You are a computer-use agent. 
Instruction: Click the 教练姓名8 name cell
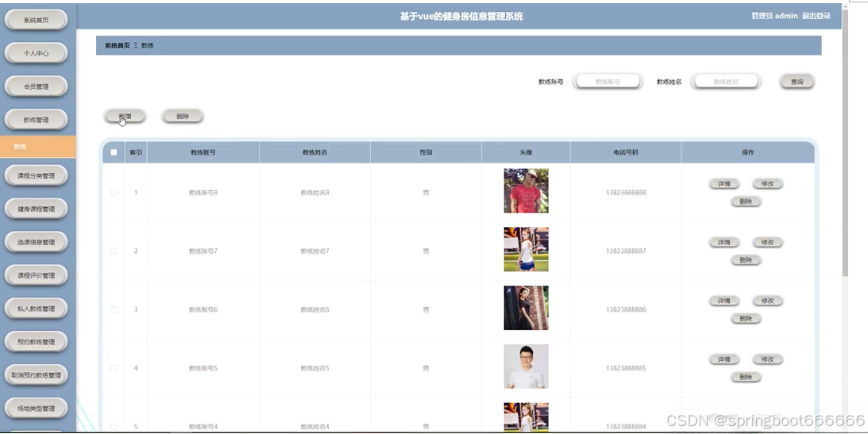pos(315,192)
